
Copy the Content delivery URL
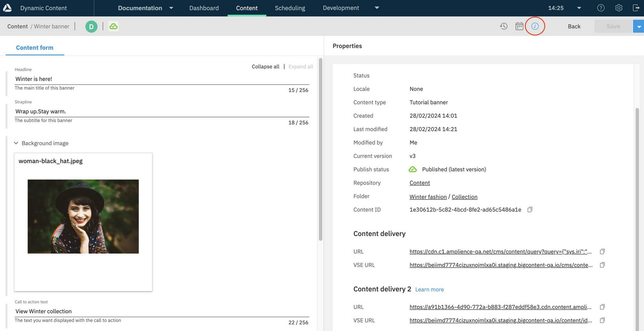(x=602, y=251)
